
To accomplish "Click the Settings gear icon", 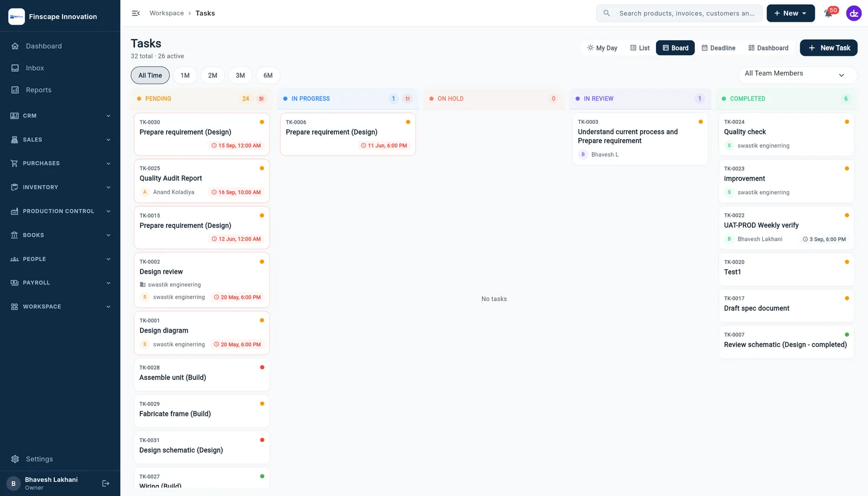I will pyautogui.click(x=15, y=459).
